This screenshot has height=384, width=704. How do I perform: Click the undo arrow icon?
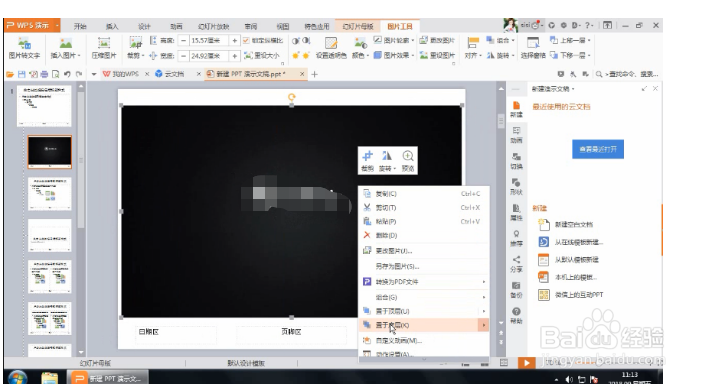67,74
